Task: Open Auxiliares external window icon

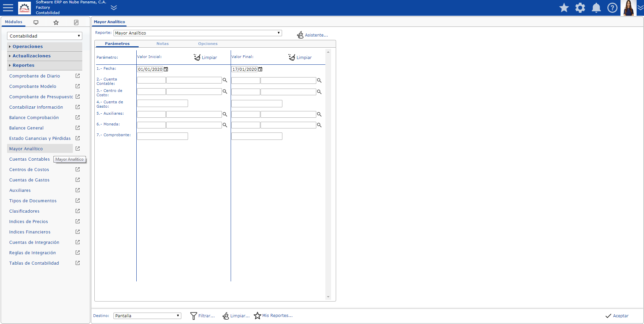Action: pyautogui.click(x=78, y=190)
